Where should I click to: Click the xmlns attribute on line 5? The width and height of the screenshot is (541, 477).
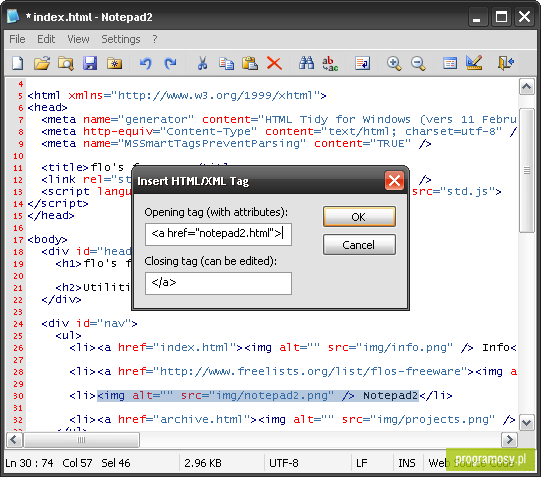(194, 95)
